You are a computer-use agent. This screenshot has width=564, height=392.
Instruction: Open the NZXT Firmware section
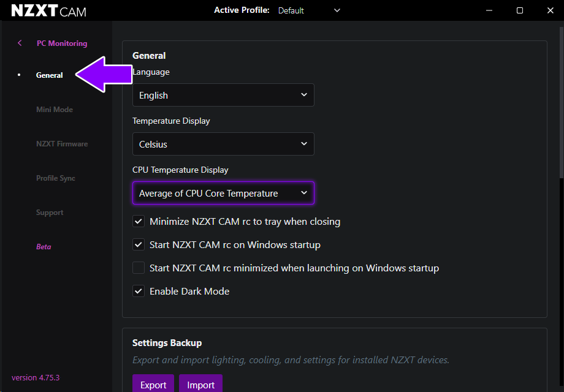coord(62,143)
